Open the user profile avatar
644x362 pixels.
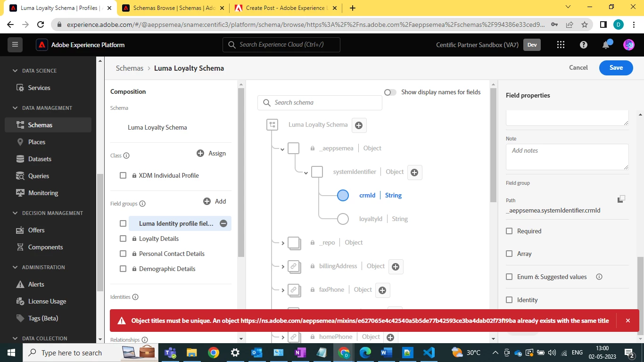(x=629, y=45)
